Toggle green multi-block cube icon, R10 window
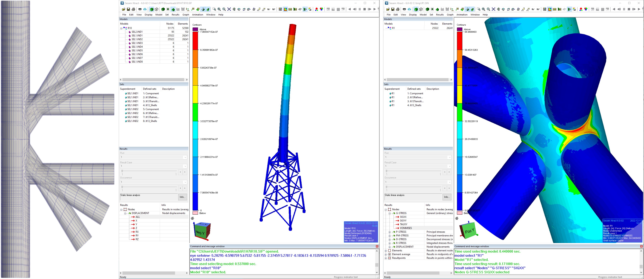The width and height of the screenshot is (644, 279). pos(163,9)
